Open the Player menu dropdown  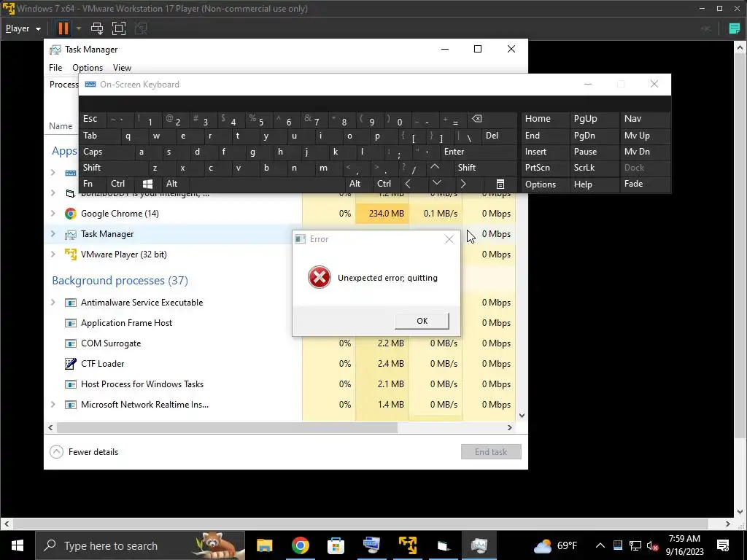[x=23, y=28]
